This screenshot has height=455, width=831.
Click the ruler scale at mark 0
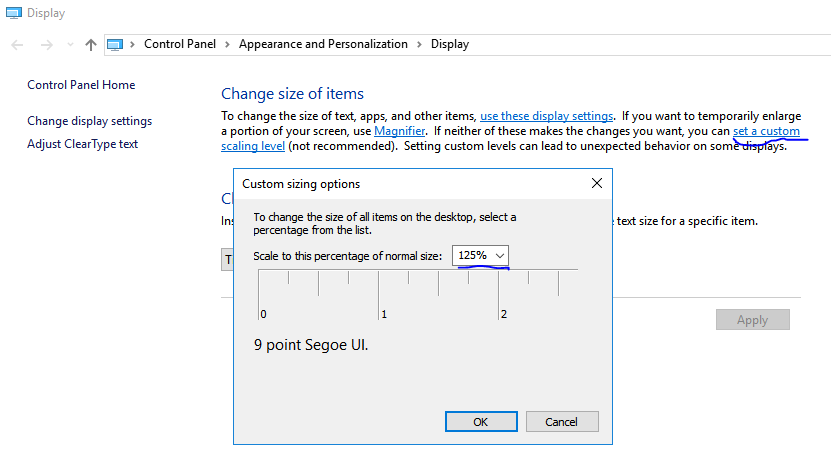(259, 294)
